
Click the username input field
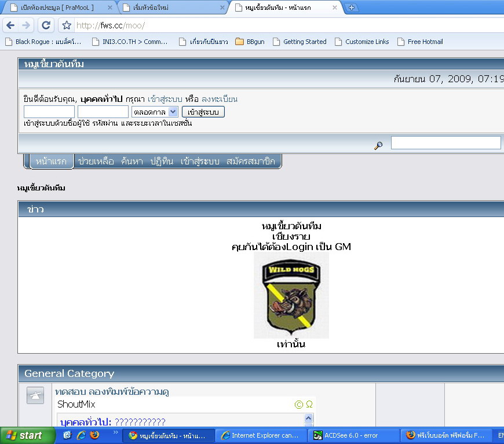49,112
